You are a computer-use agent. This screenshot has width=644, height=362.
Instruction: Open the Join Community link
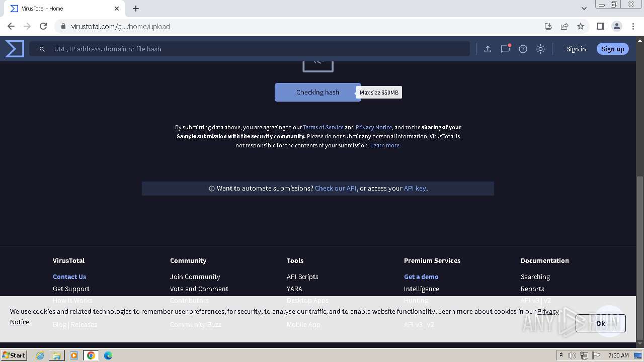[x=195, y=277]
